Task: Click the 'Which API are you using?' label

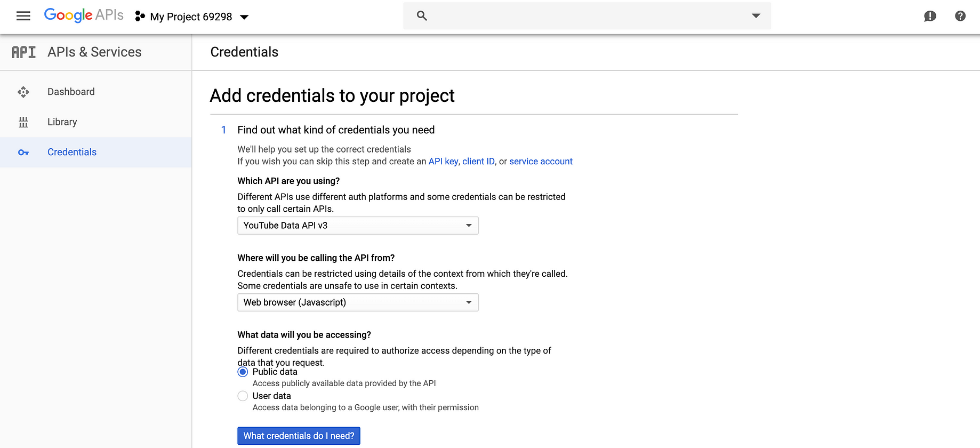Action: (x=288, y=181)
